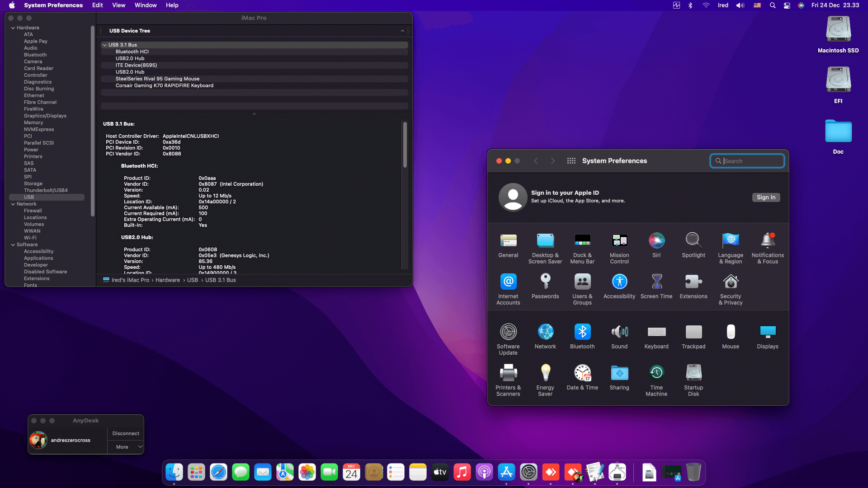Open Printers & Scanners preferences
The height and width of the screenshot is (488, 868).
click(508, 381)
